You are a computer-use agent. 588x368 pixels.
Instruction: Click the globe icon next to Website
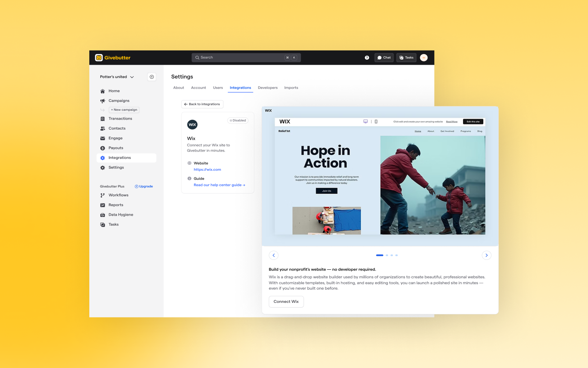(x=189, y=163)
